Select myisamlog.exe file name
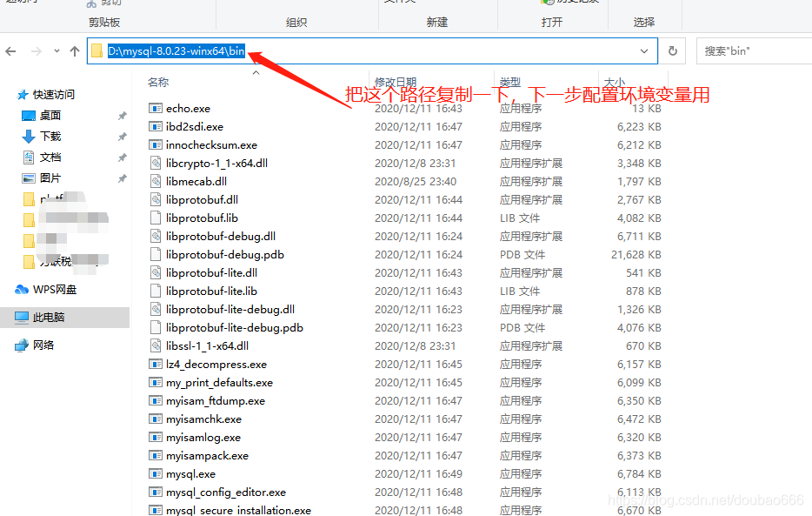Screen dimensions: 812x516 coord(203,438)
